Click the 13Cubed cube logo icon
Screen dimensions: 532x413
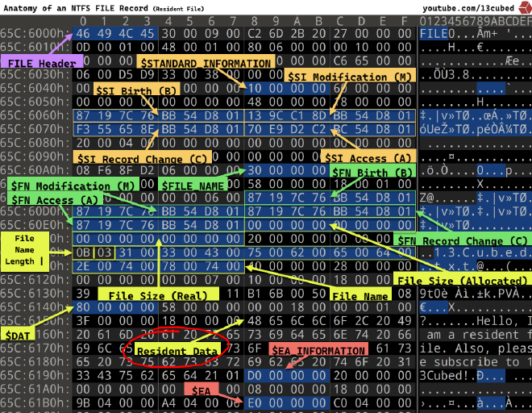coord(525,7)
